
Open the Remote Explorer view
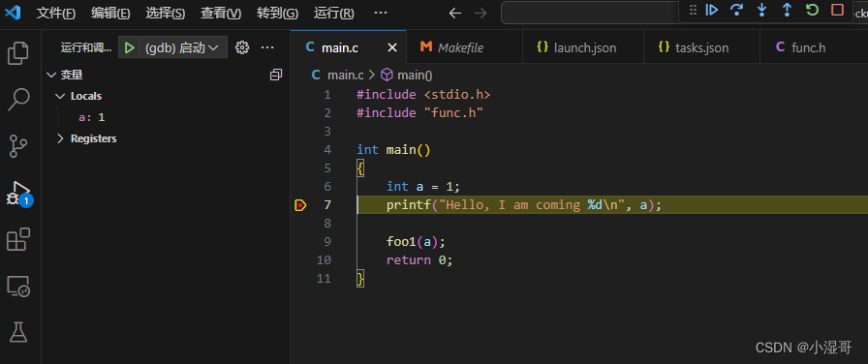[18, 286]
